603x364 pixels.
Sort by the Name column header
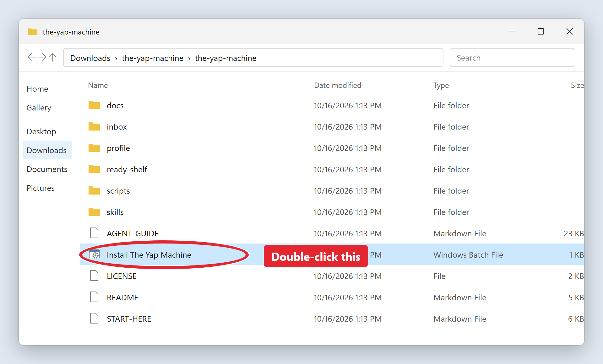[98, 85]
